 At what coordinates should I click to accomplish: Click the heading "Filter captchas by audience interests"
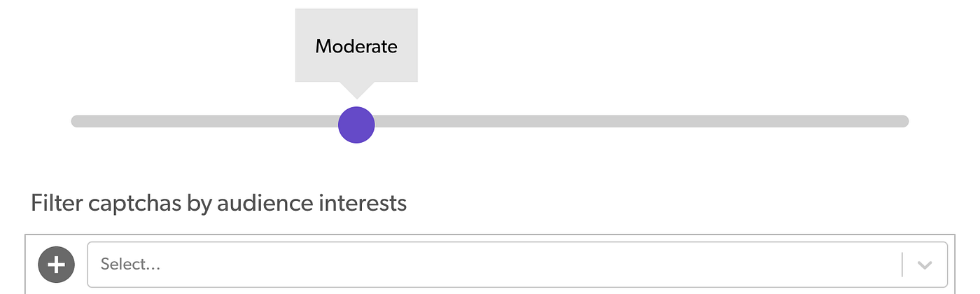click(218, 203)
